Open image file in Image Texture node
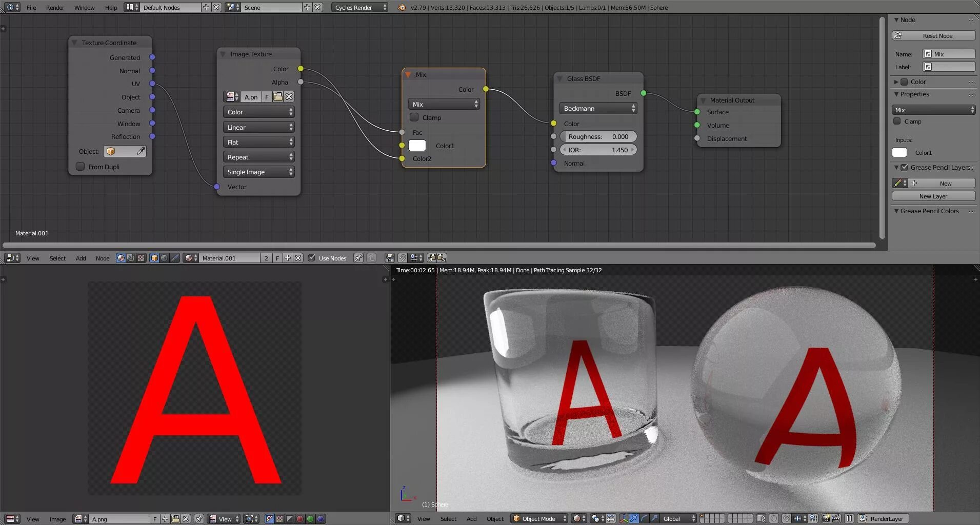 click(x=278, y=97)
